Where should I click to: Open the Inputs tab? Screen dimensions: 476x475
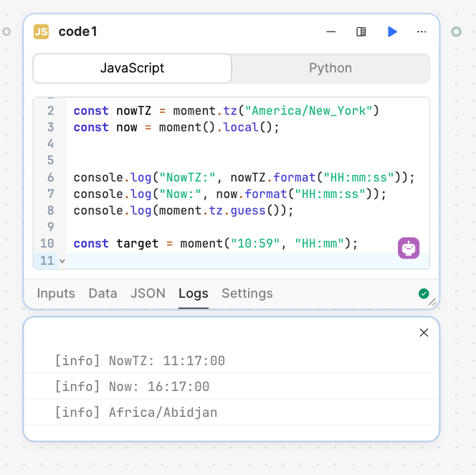pyautogui.click(x=56, y=293)
